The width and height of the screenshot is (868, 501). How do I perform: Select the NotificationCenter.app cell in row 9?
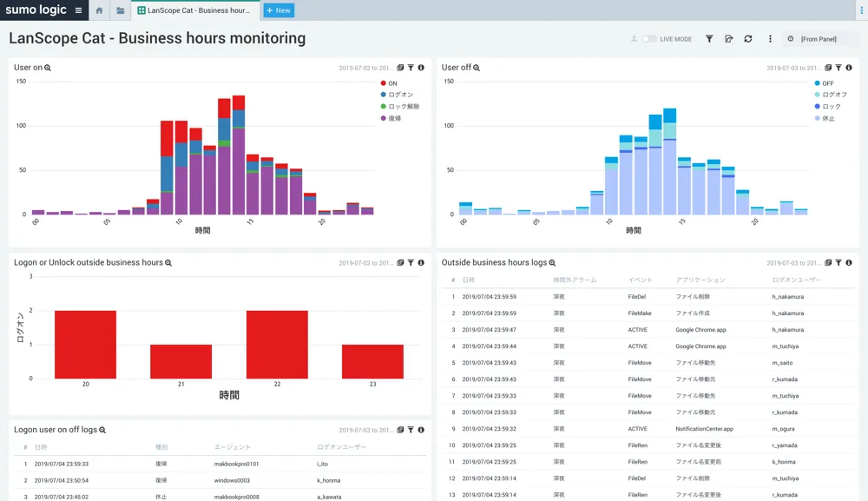[704, 429]
